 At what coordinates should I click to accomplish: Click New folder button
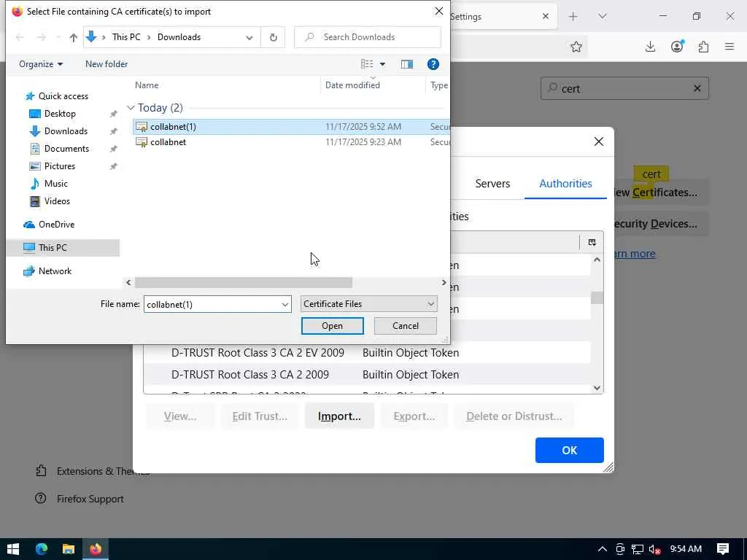pyautogui.click(x=107, y=64)
